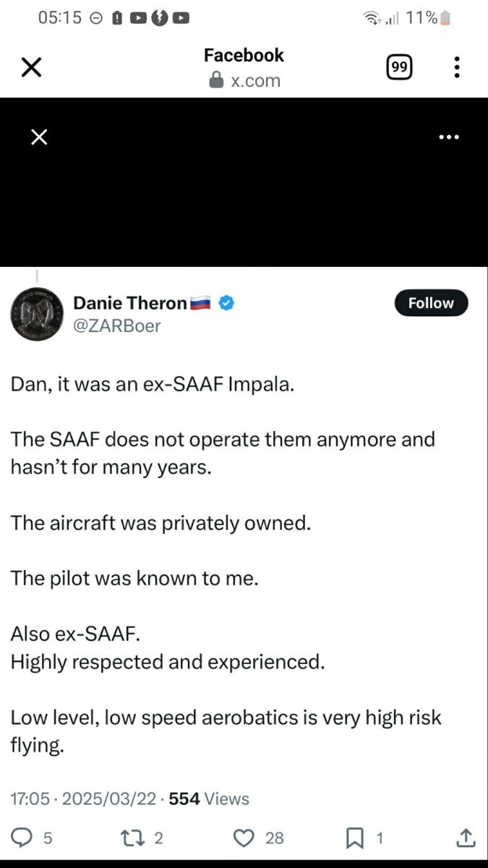The width and height of the screenshot is (488, 868).
Task: Follow @ZARBoer
Action: coord(431,303)
